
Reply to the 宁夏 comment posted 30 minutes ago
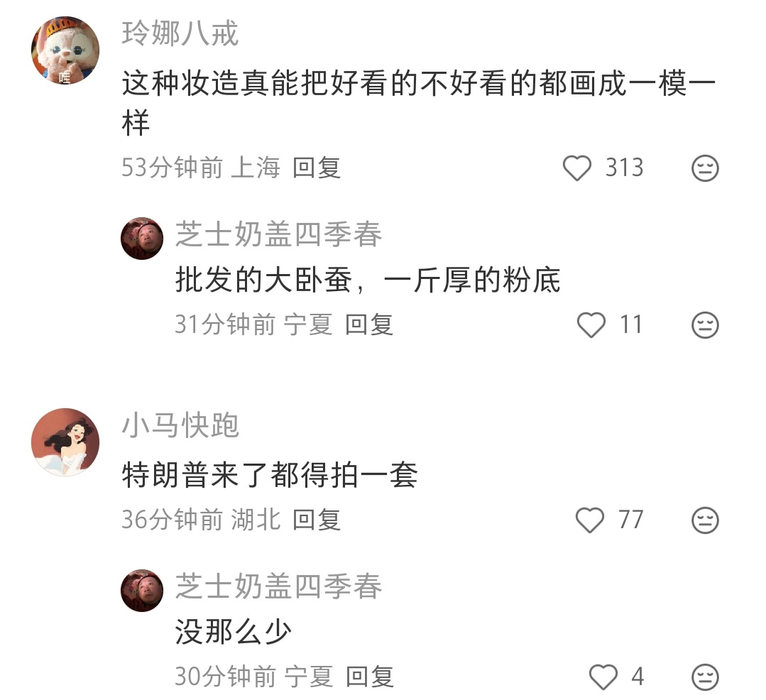point(369,676)
